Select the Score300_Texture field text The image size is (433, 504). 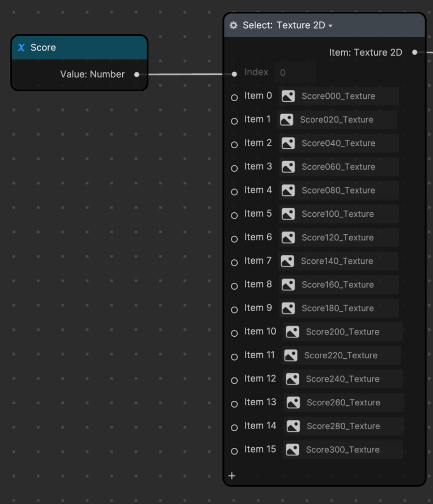(x=343, y=449)
